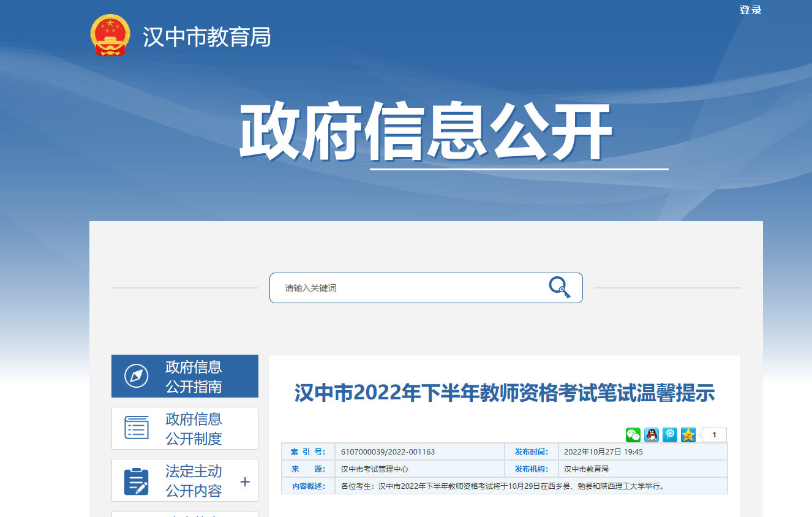The width and height of the screenshot is (812, 517).
Task: Click the list icon beside 政府信息公开制度
Action: pos(136,428)
